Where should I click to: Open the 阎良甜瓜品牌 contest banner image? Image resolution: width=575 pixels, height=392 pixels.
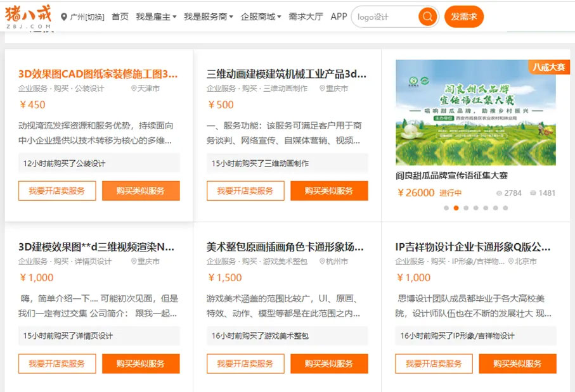(x=475, y=113)
